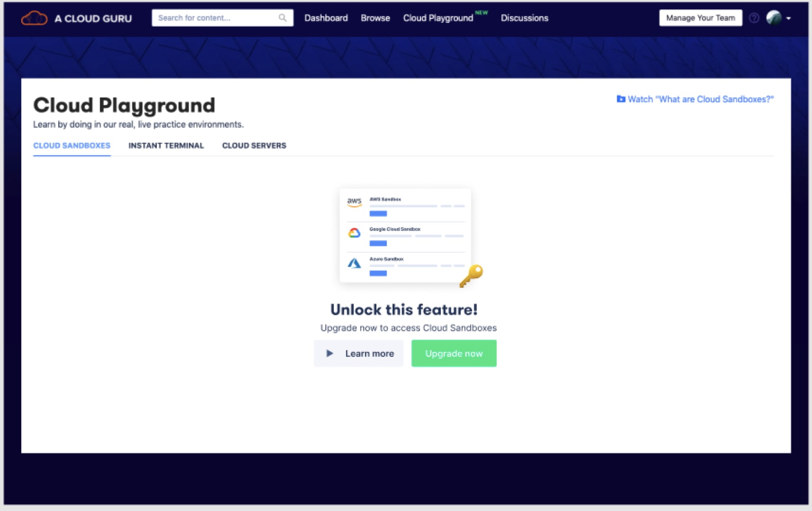This screenshot has height=511, width=812.
Task: Click the video icon beside Watch link
Action: 621,99
